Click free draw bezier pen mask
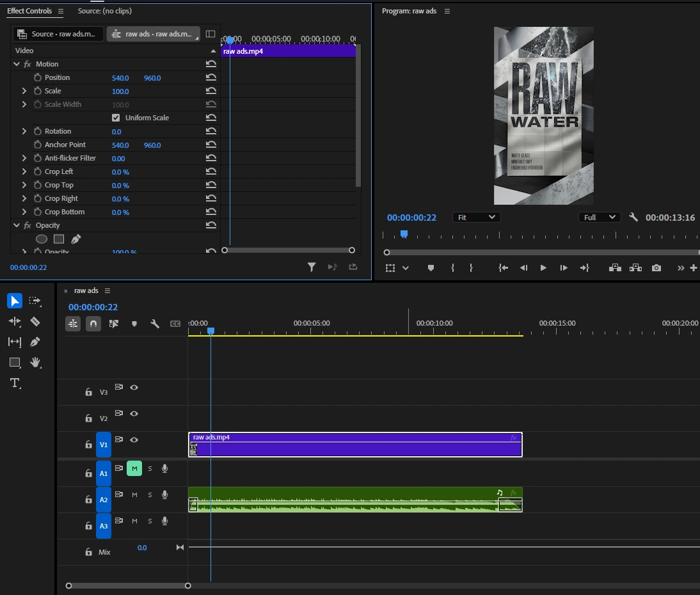Image resolution: width=700 pixels, height=595 pixels. pos(76,239)
